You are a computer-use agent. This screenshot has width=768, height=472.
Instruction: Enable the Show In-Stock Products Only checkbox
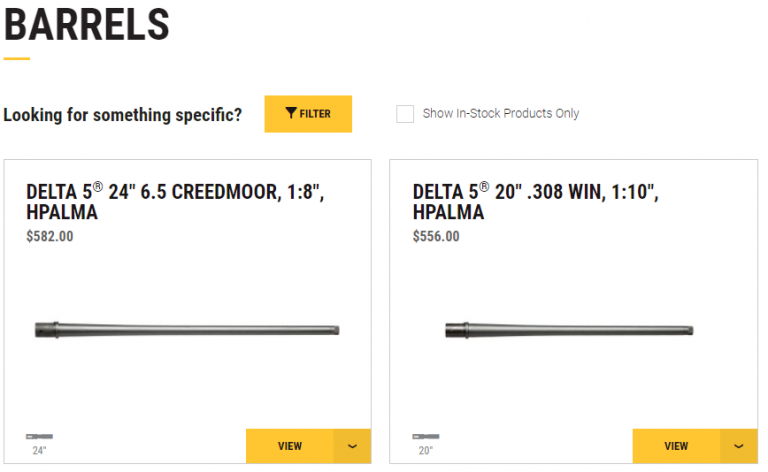(405, 114)
